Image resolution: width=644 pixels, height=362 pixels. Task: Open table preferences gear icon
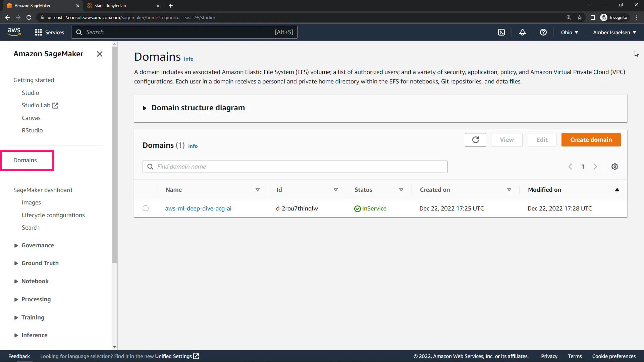pos(614,167)
